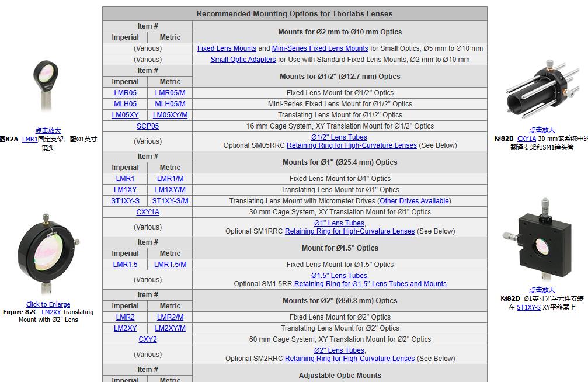Click the 'Click to Enlarge' link
This screenshot has width=588, height=382.
tap(48, 304)
